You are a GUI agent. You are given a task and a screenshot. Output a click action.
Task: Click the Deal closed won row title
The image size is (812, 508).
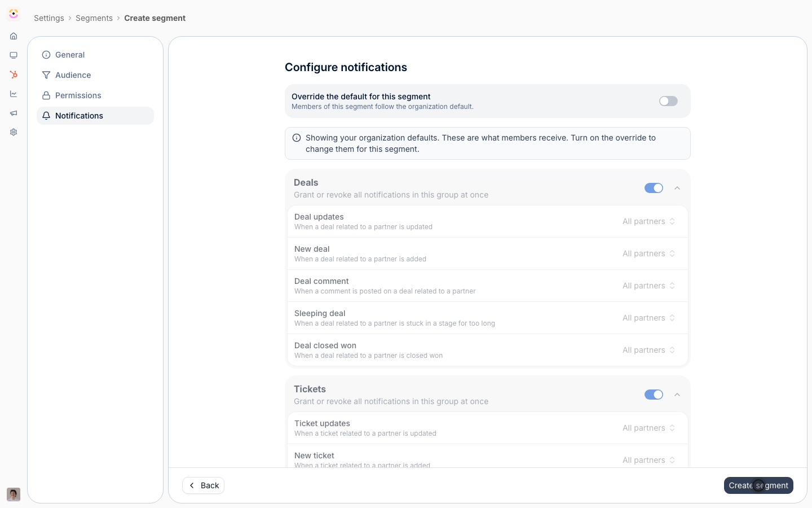pos(325,345)
